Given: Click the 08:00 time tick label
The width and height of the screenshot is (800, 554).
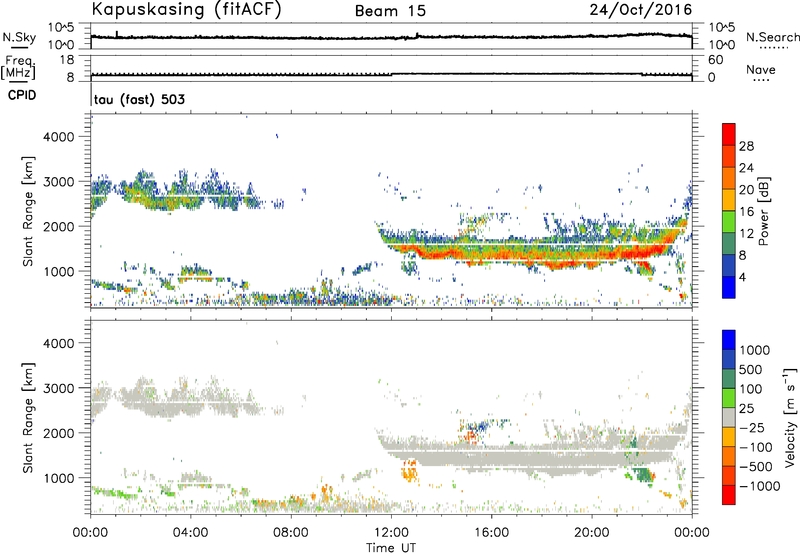Looking at the screenshot, I should tap(291, 533).
